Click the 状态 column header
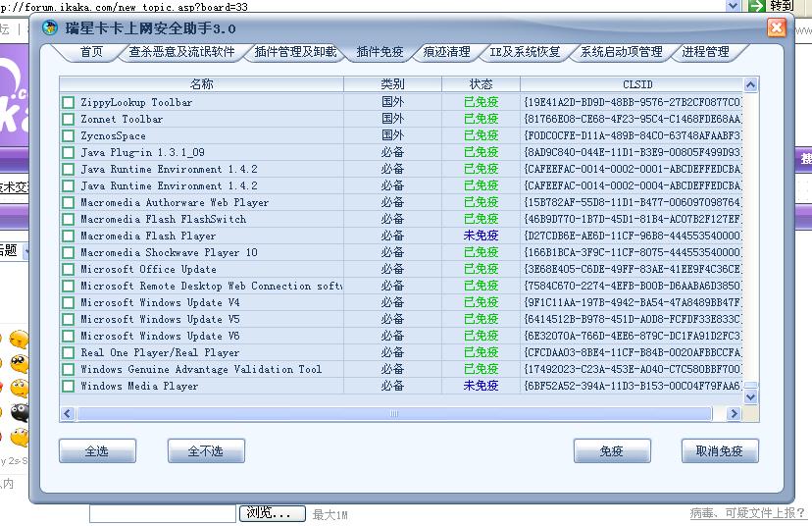Viewport: 812px width, 526px height. click(481, 84)
